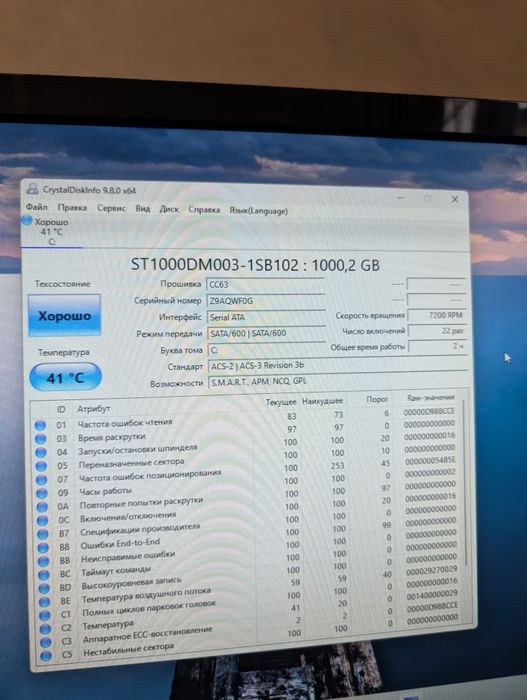Click the Стандарт field ACS-2 | ACS-3

338,366
